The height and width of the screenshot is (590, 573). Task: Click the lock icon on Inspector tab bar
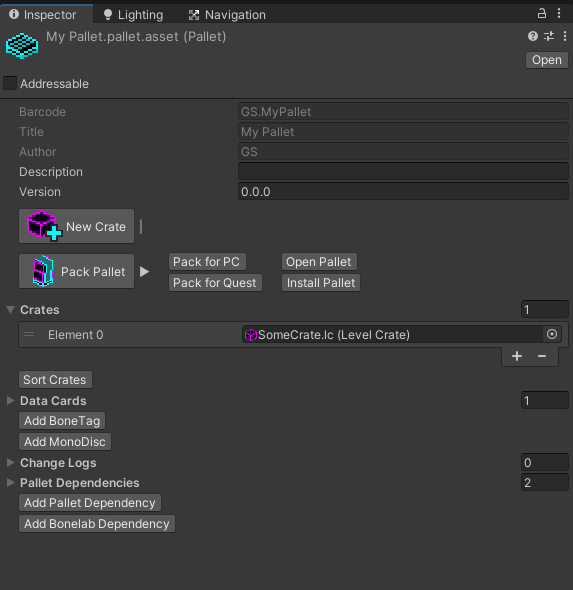point(541,14)
